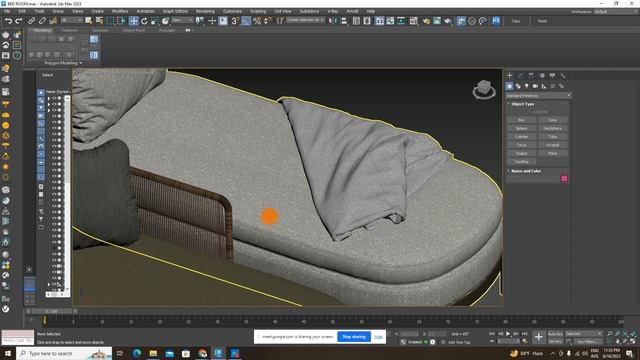Screen dimensions: 640x360
Task: Click the Zoom magnifier viewport control
Action: point(610,334)
